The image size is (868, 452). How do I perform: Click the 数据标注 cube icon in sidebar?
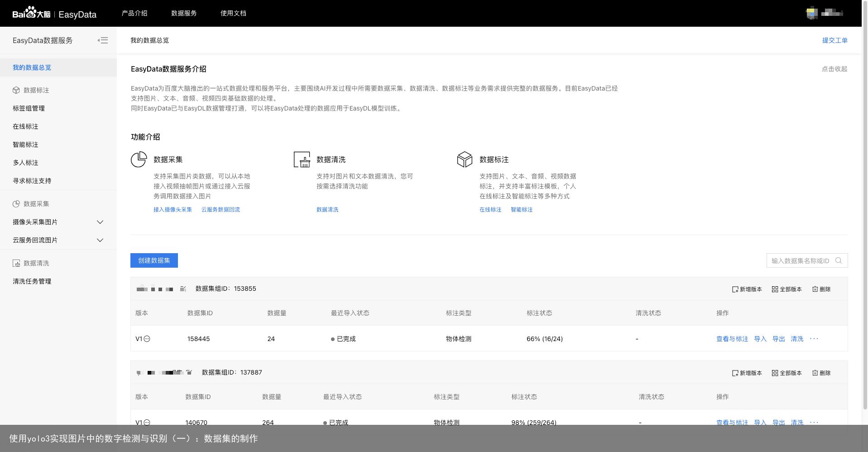click(x=16, y=90)
